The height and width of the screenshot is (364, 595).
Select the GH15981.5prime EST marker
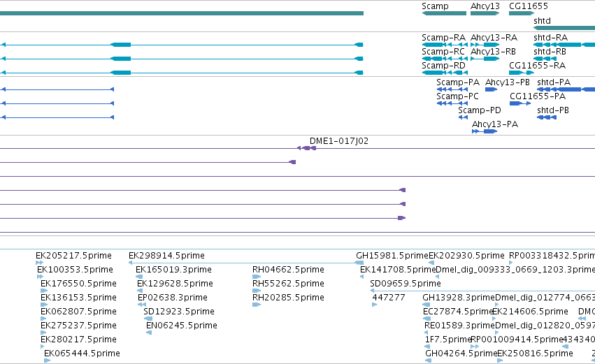359,263
